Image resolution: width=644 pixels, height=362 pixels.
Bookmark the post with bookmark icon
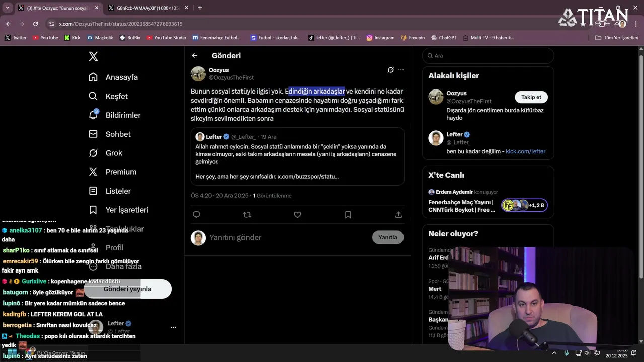coord(348,215)
